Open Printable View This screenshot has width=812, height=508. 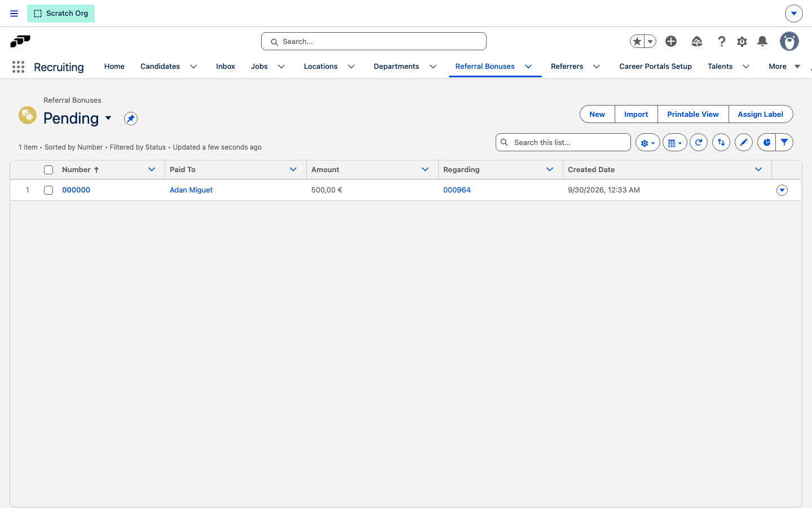693,114
